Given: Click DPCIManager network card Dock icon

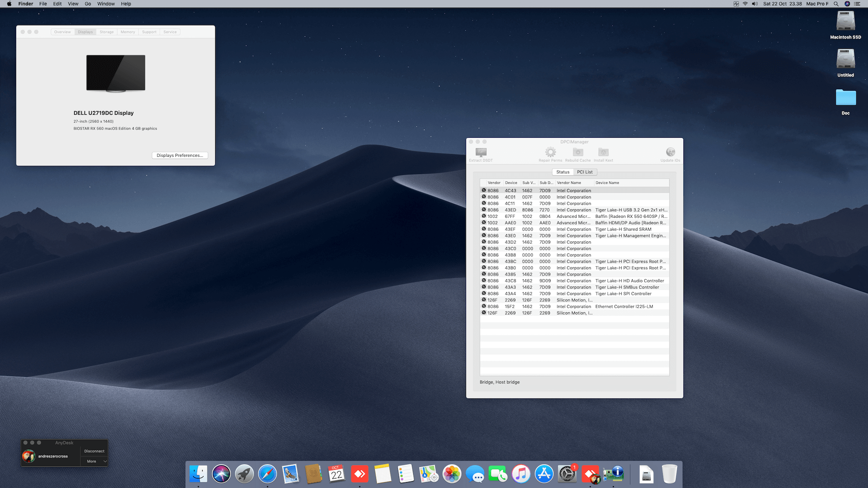Looking at the screenshot, I should coord(613,474).
